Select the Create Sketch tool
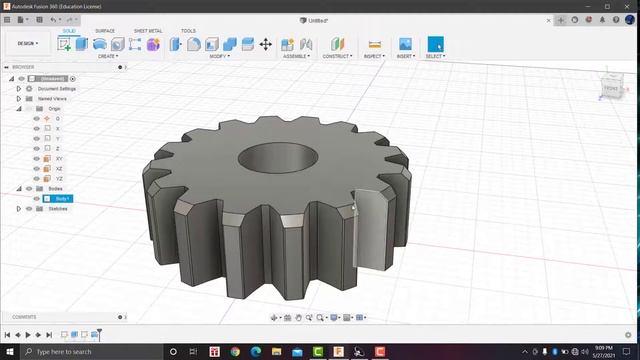This screenshot has width=640, height=360. point(64,44)
